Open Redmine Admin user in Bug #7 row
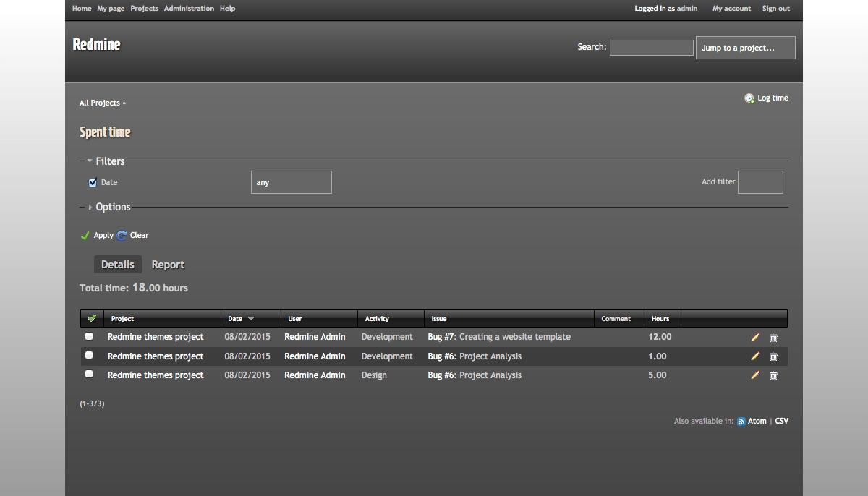 tap(315, 337)
